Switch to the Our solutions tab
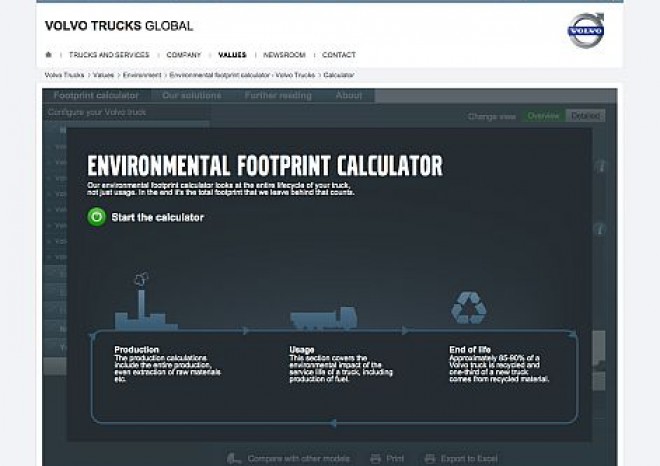Image resolution: width=660 pixels, height=466 pixels. 192,96
